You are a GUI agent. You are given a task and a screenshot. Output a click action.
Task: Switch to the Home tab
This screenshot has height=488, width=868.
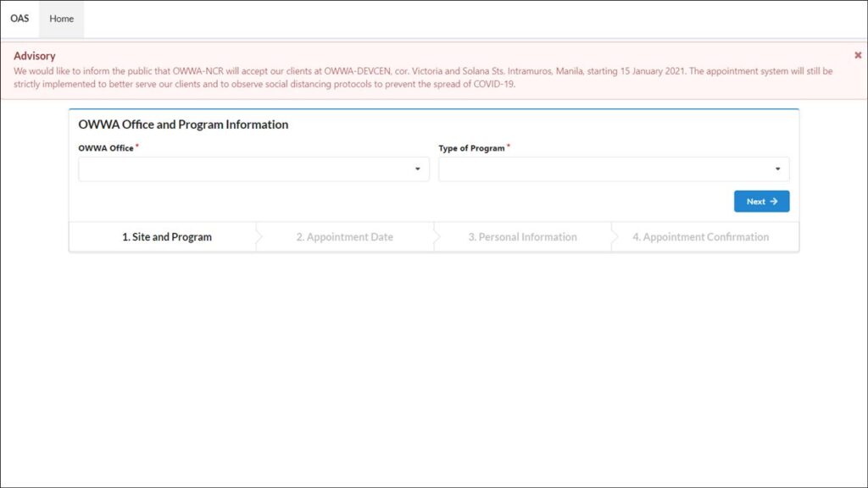60,18
